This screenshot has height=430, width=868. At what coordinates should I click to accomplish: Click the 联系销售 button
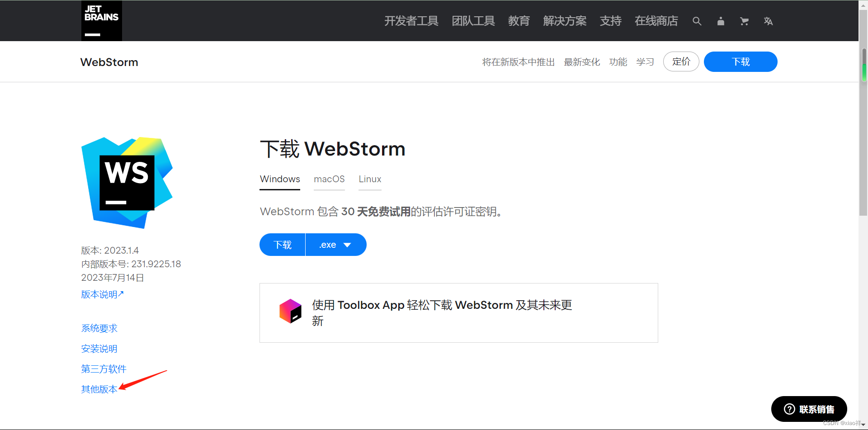coord(809,409)
